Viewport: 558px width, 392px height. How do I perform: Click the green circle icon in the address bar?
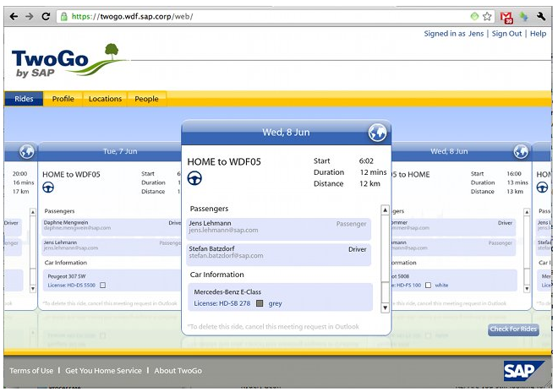(474, 16)
